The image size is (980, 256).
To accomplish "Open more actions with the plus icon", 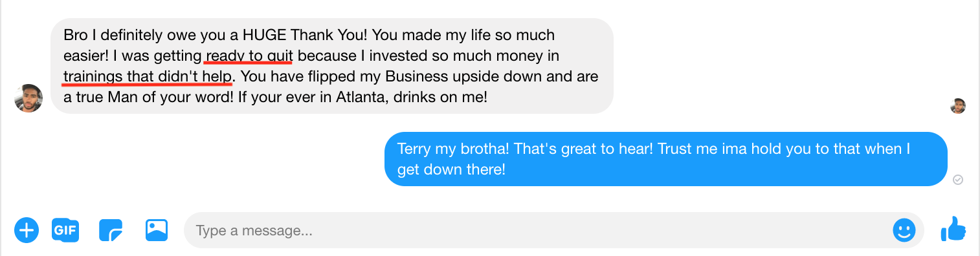I will [x=27, y=229].
